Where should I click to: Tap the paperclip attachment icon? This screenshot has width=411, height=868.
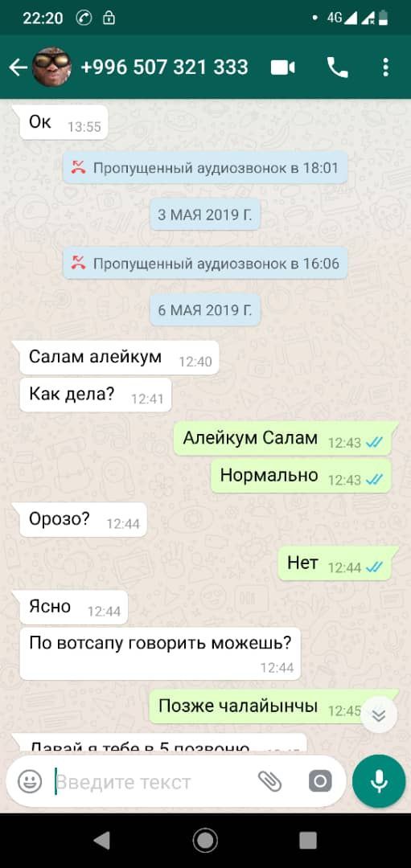coord(269,782)
